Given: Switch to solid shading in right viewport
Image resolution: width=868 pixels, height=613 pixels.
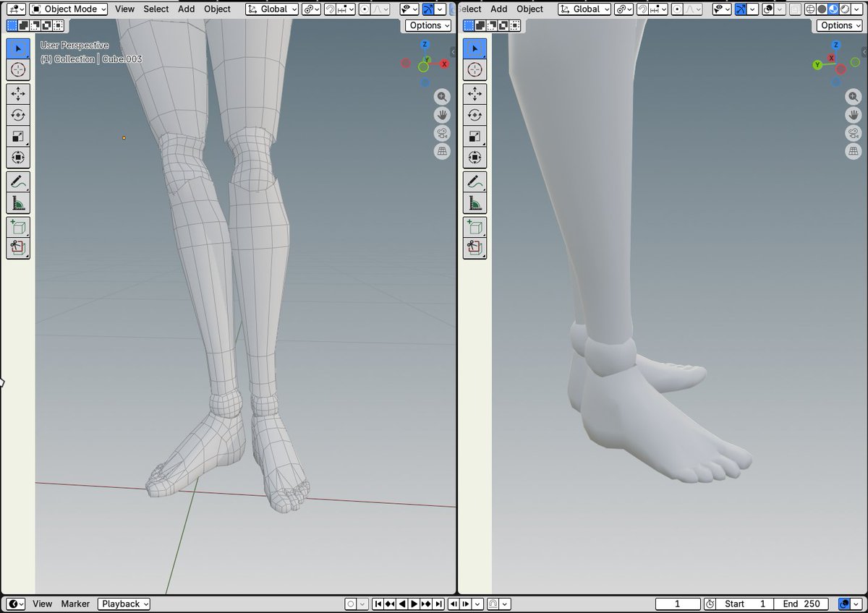Looking at the screenshot, I should point(822,9).
